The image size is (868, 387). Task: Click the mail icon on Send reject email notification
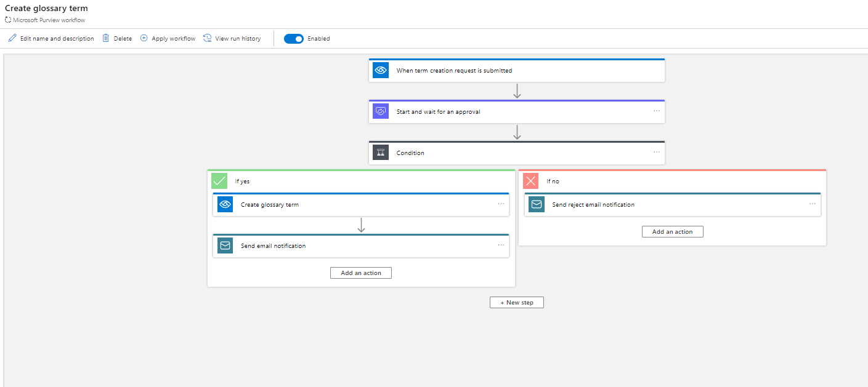point(537,204)
